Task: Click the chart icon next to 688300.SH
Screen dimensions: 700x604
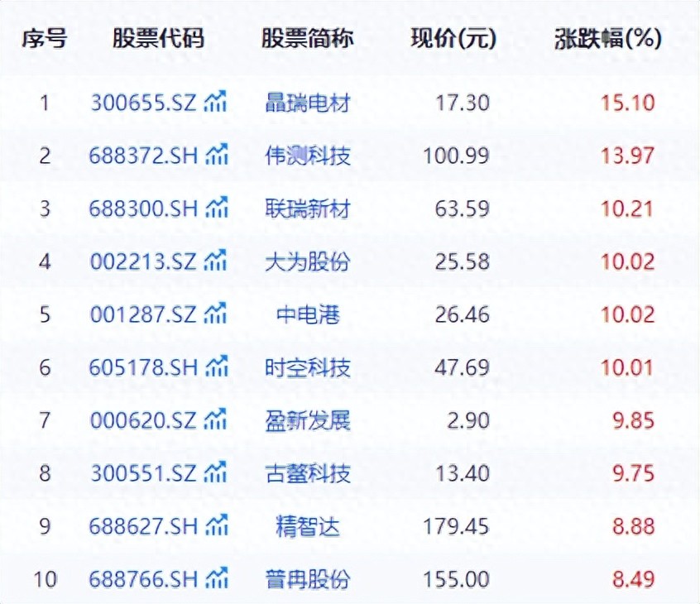Action: click(x=217, y=209)
